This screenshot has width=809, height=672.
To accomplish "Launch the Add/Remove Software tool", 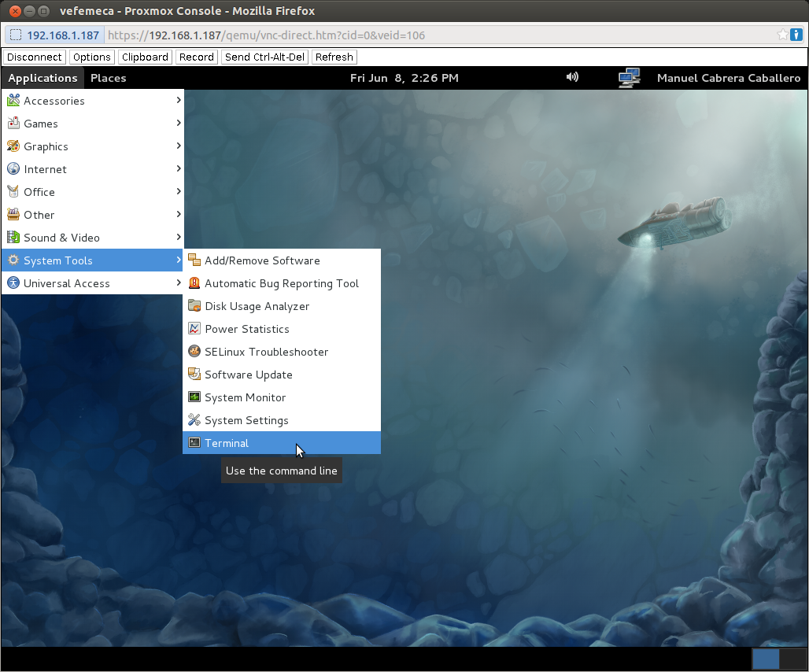I will tap(262, 260).
